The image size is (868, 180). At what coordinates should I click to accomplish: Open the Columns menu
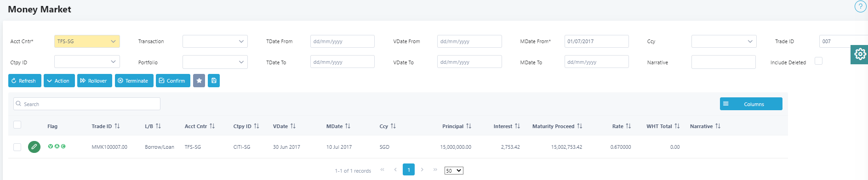pos(751,104)
